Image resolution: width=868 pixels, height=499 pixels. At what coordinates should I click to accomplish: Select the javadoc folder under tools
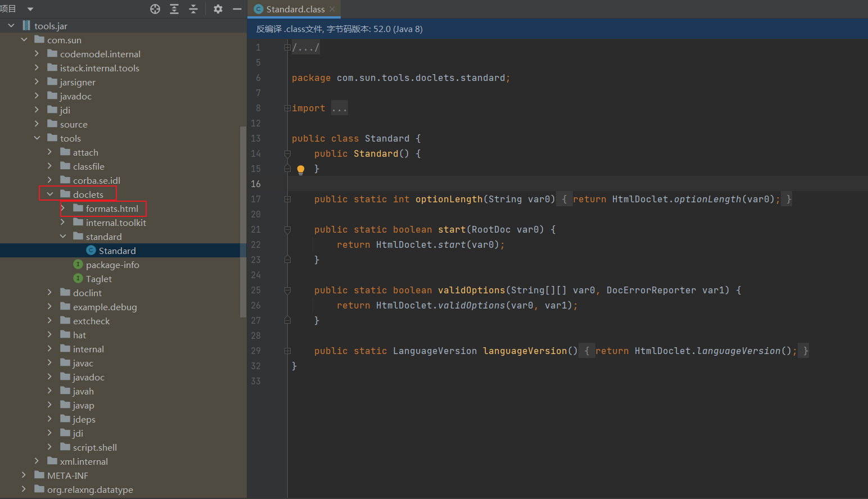point(88,377)
